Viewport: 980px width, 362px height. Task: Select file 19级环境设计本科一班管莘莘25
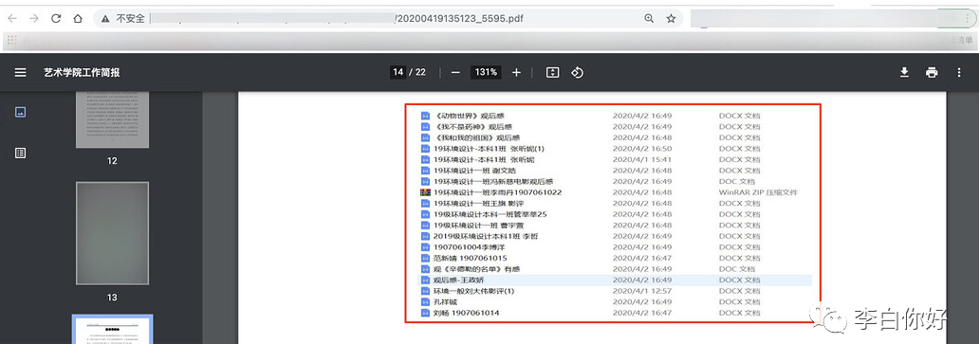pyautogui.click(x=490, y=214)
